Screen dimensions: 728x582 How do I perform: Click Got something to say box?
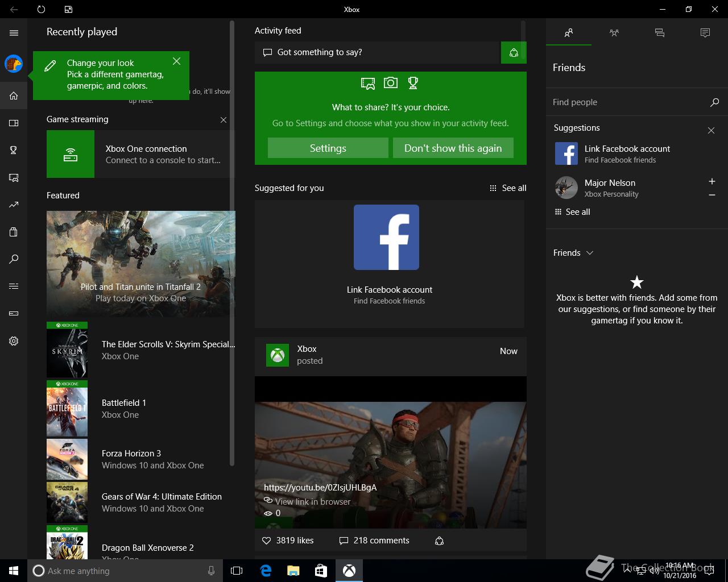coord(377,52)
